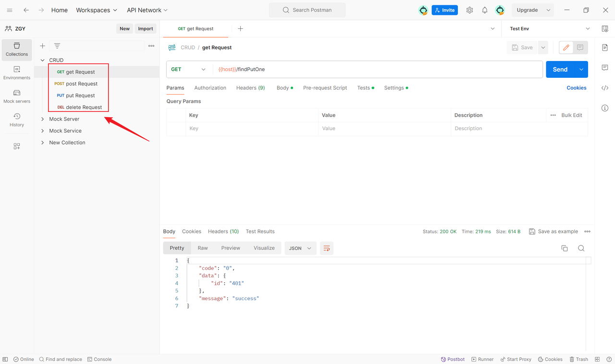Open the Mock servers sidebar panel

tap(17, 97)
